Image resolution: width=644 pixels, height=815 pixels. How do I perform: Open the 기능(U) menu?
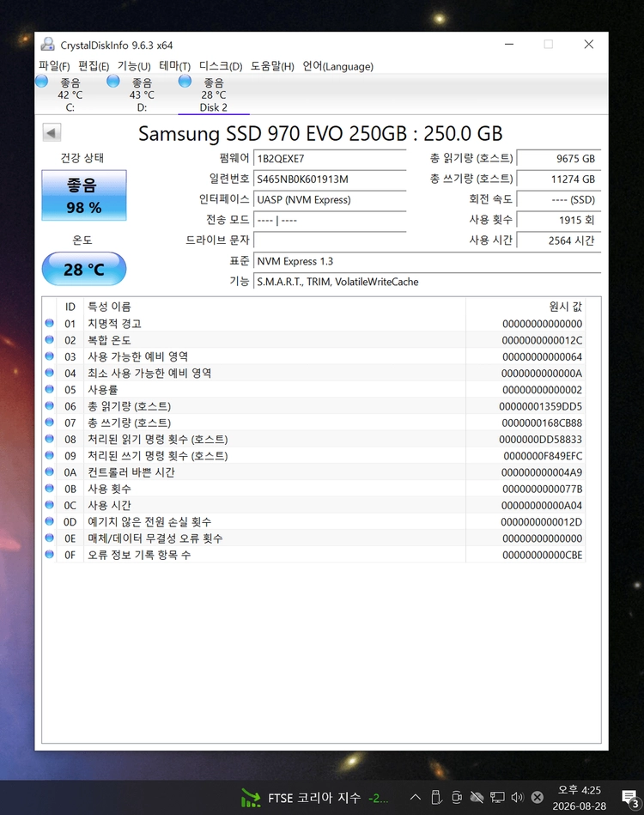pos(134,66)
